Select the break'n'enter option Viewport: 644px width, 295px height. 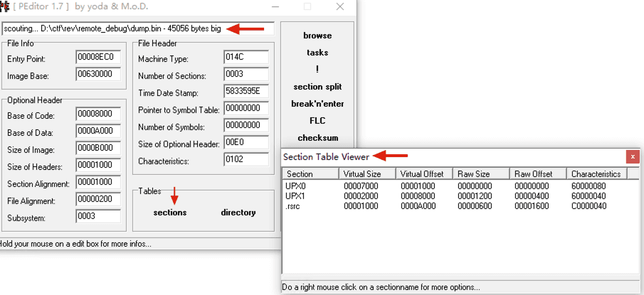[x=317, y=104]
